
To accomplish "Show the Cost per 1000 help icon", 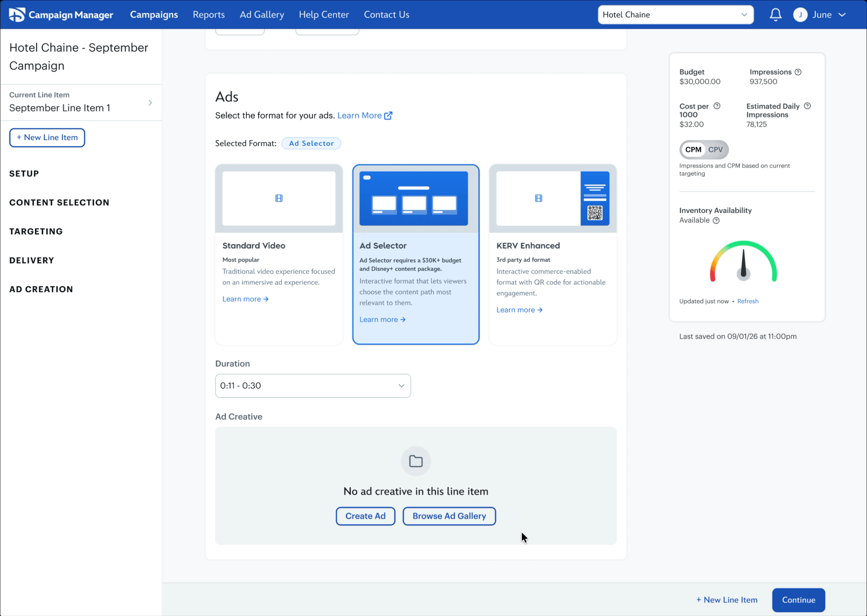I will (717, 106).
